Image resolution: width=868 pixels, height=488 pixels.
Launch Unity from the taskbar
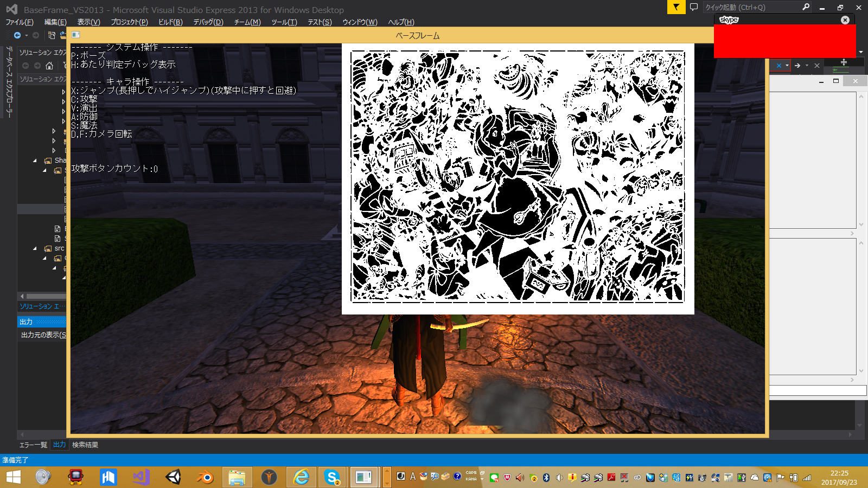point(173,477)
